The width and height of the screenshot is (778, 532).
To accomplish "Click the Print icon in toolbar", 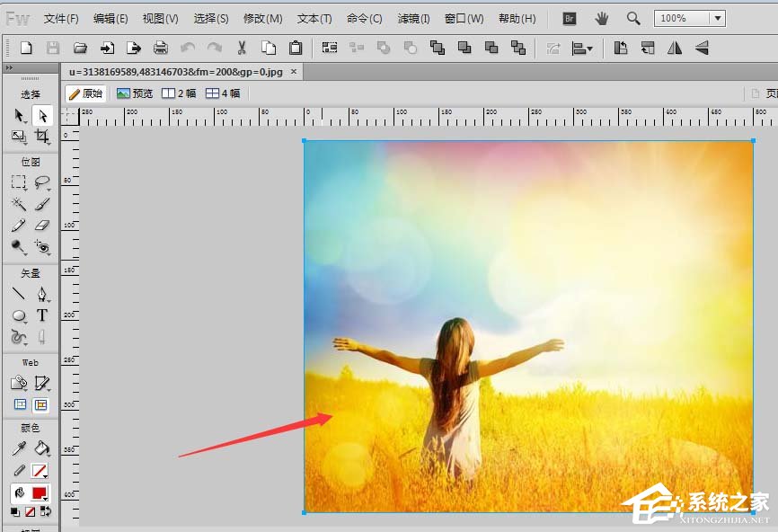I will [x=160, y=48].
